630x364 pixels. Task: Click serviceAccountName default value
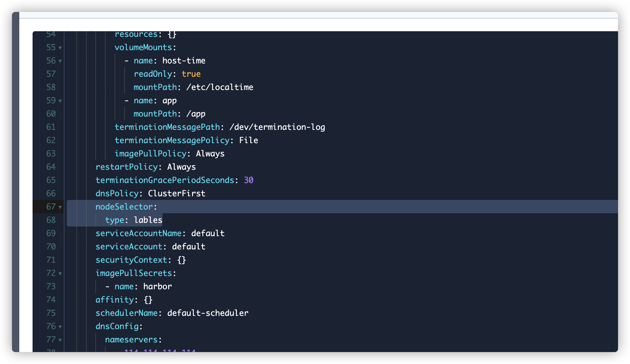pyautogui.click(x=208, y=233)
